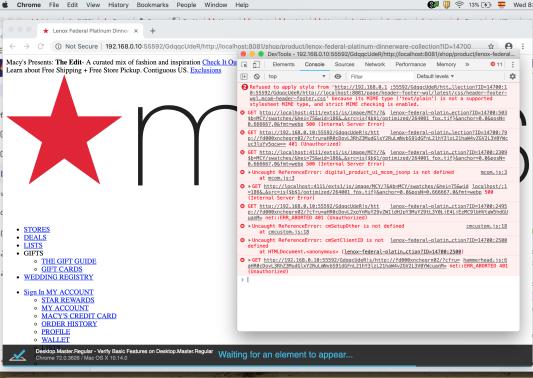Open a new Chrome tab
Screen dimensions: 533x378
tap(152, 31)
